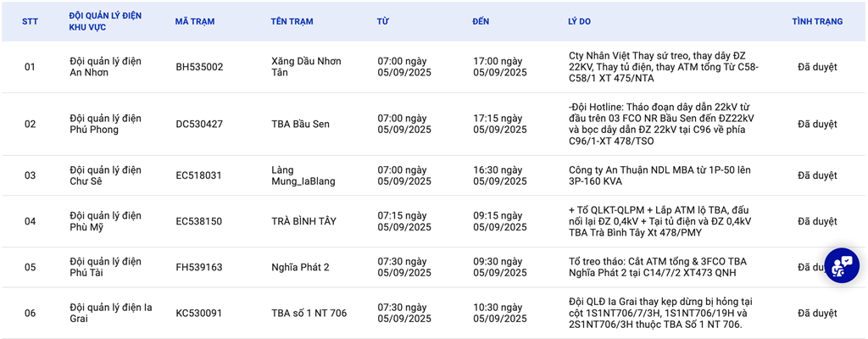The height and width of the screenshot is (339, 868).
Task: Click station code KC530091
Action: (198, 313)
